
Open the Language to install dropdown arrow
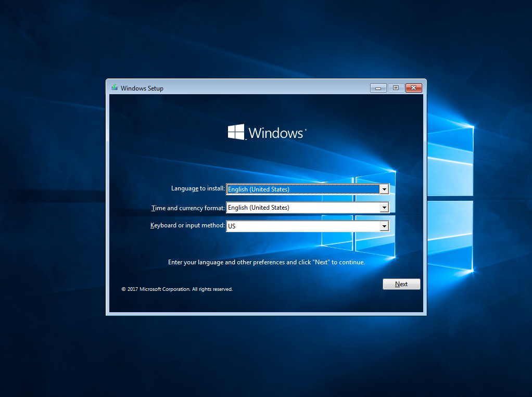pyautogui.click(x=384, y=189)
